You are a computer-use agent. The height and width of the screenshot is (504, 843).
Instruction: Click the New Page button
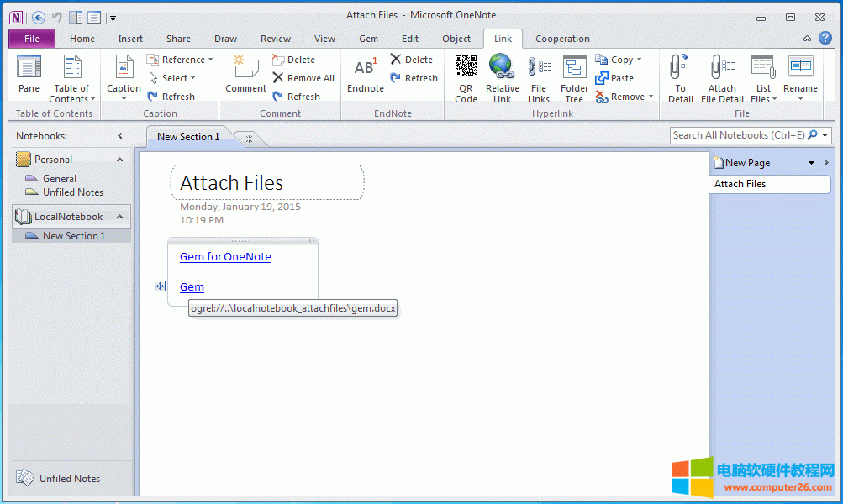click(x=747, y=163)
